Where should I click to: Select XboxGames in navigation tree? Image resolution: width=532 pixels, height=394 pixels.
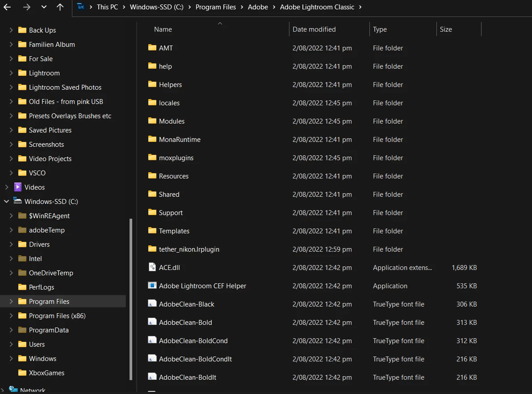click(x=46, y=373)
